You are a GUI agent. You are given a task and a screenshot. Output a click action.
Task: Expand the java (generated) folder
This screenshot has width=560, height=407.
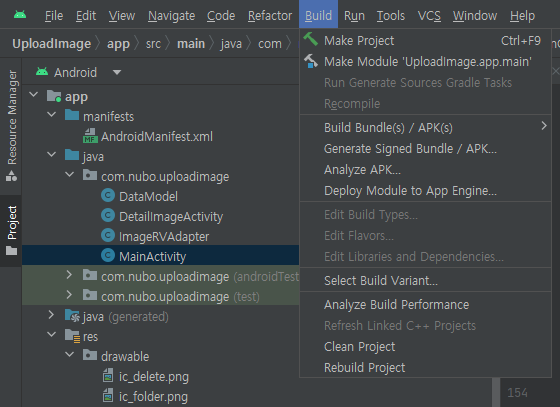pyautogui.click(x=51, y=315)
